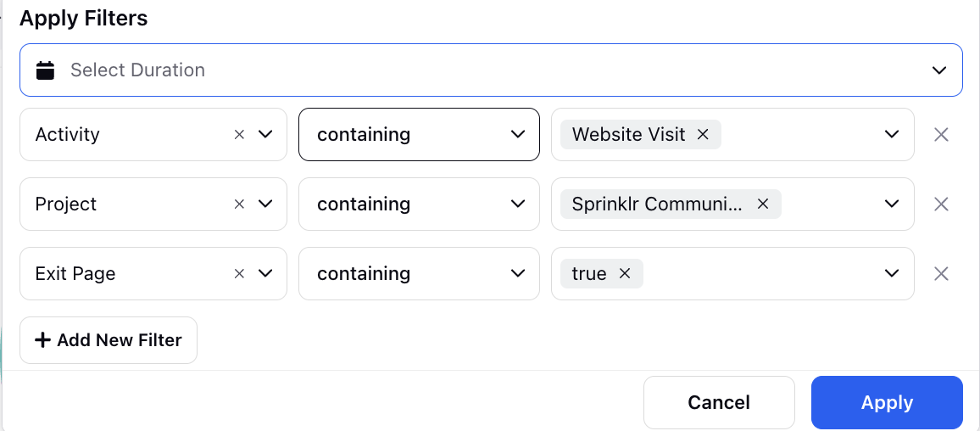
Task: Clear the Activity field selection
Action: pyautogui.click(x=239, y=135)
